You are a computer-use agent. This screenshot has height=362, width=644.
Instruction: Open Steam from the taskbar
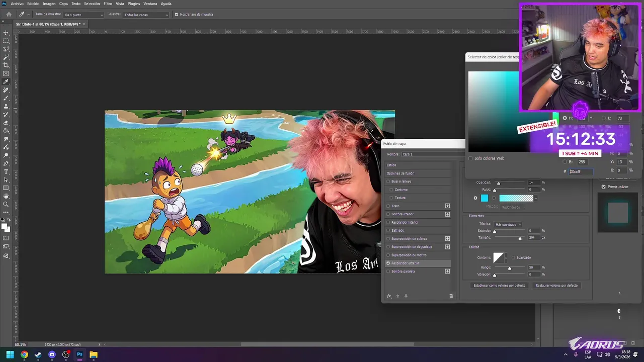pyautogui.click(x=38, y=354)
